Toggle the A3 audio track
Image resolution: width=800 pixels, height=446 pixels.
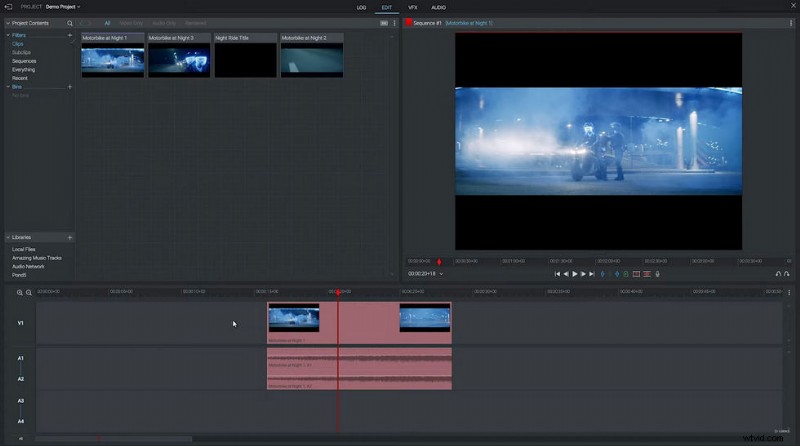click(20, 401)
